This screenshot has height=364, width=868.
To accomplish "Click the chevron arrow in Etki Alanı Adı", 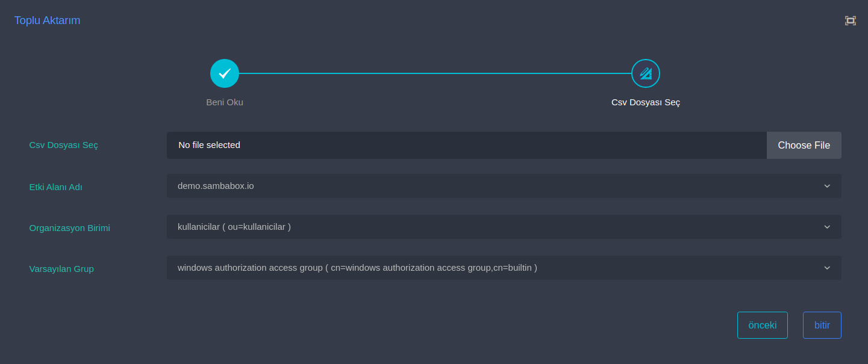I will pyautogui.click(x=827, y=186).
